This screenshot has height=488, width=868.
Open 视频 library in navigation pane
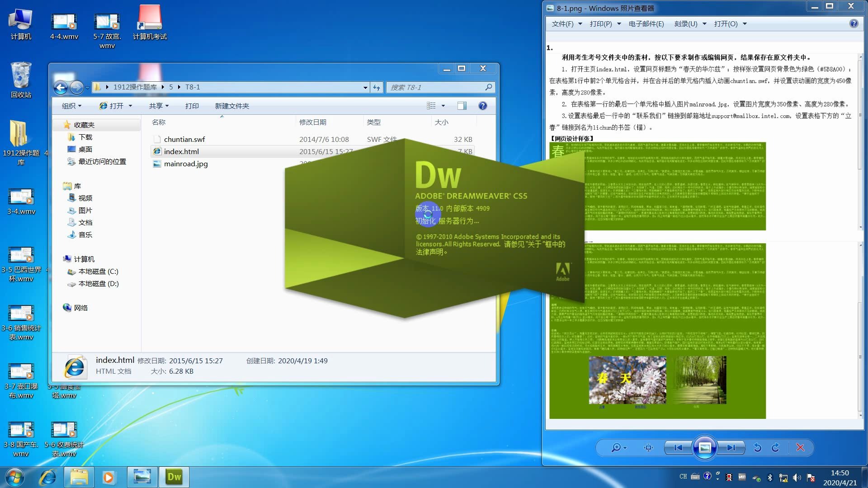[85, 198]
